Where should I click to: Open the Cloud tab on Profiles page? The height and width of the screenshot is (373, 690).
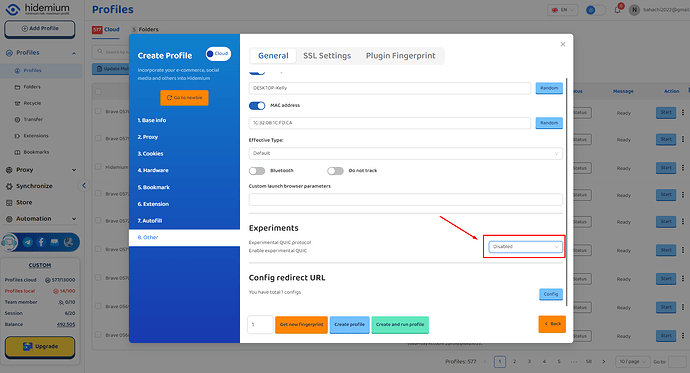(x=106, y=29)
